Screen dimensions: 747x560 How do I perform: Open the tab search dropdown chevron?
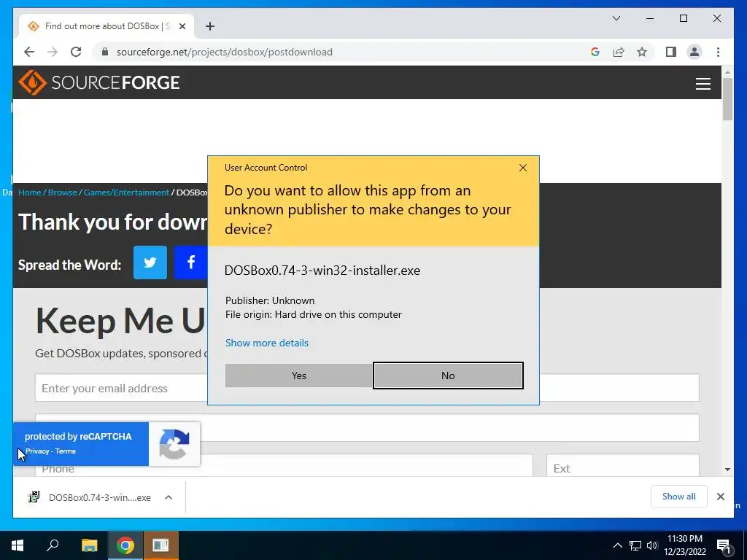(616, 18)
